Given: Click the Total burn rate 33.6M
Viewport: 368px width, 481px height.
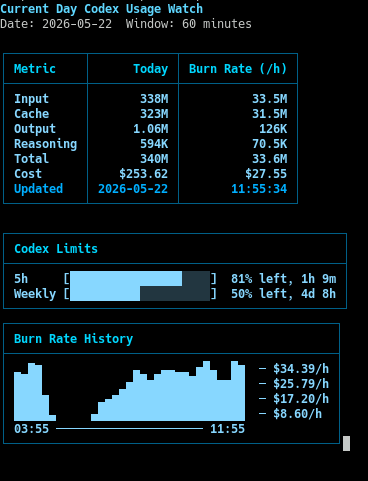Looking at the screenshot, I should click(270, 159).
